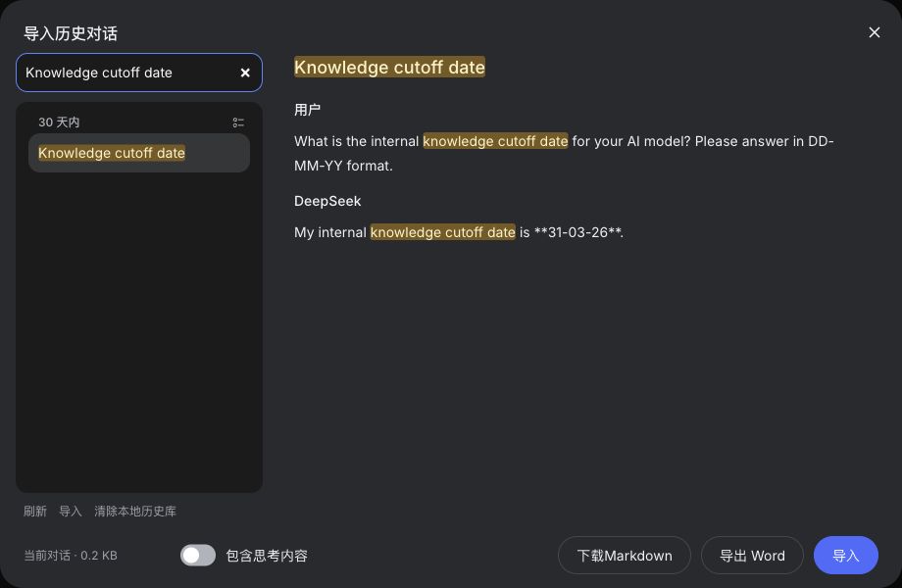
Task: Click the multi-select list icon beside 30 天内
Action: coord(238,122)
